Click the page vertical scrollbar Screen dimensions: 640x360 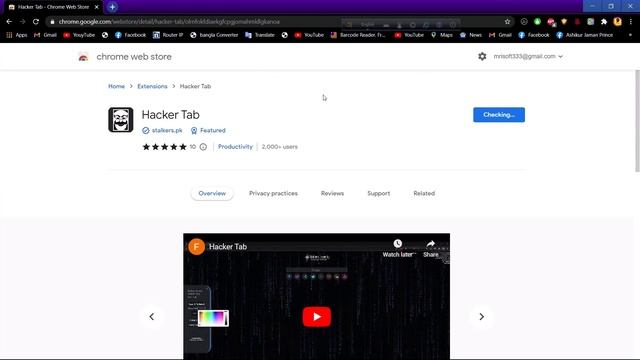pos(637,121)
